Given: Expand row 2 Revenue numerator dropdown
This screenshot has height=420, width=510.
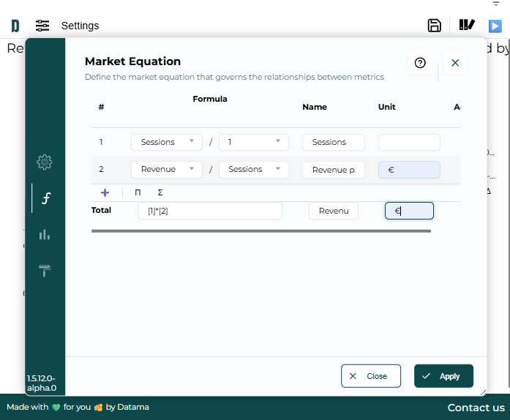Looking at the screenshot, I should [167, 169].
